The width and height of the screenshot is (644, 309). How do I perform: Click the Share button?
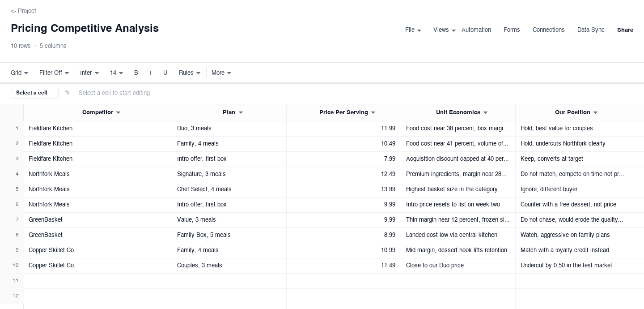click(x=625, y=30)
